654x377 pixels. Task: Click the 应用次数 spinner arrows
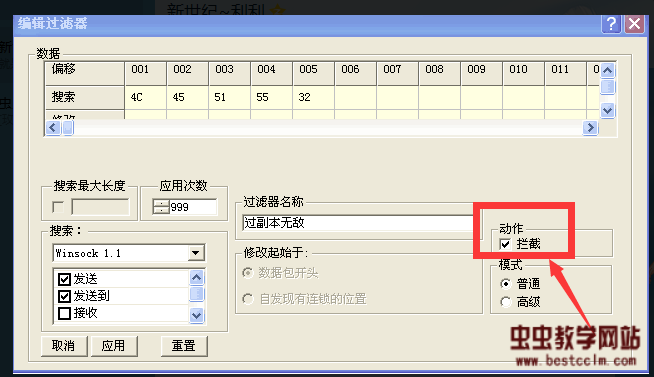tap(161, 207)
